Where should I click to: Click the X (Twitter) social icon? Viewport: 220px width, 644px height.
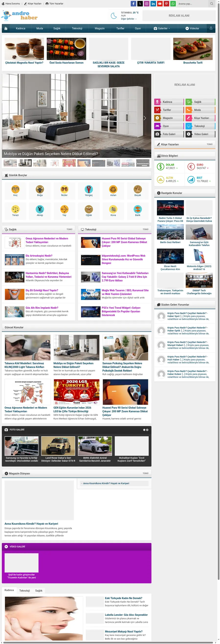click(140, 4)
